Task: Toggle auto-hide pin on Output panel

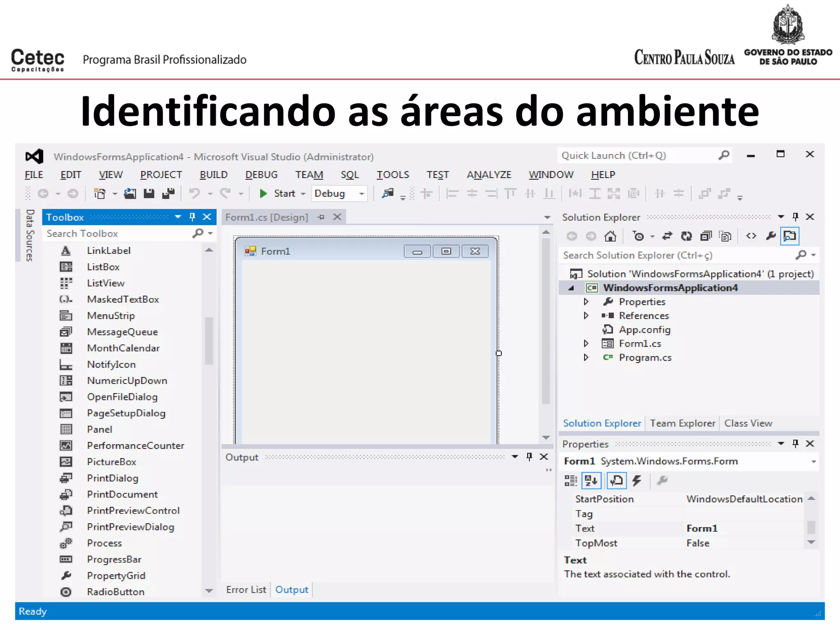Action: click(x=530, y=457)
